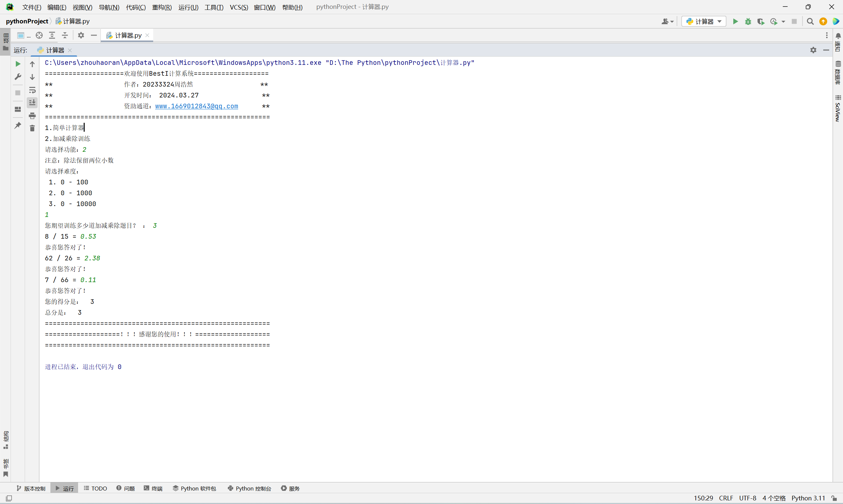Toggle pin tab icon in Run panel
The height and width of the screenshot is (504, 843).
tap(18, 125)
